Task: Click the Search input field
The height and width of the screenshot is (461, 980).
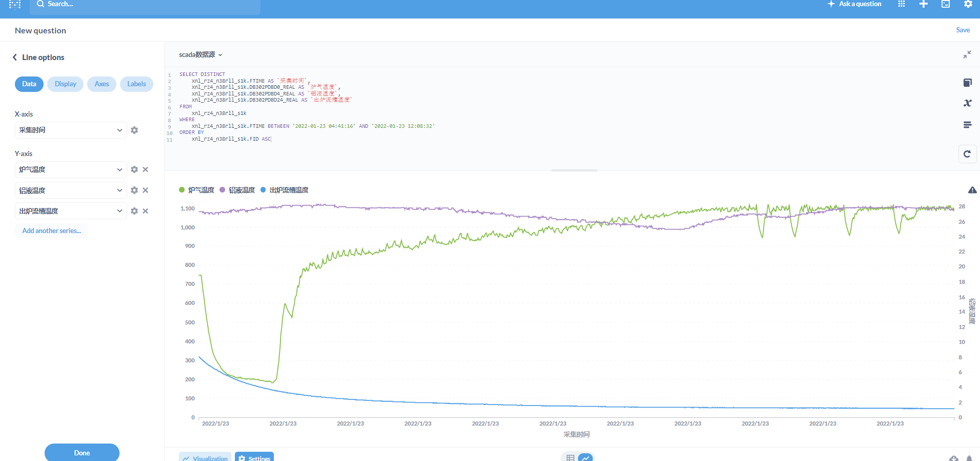Action: coord(145,4)
